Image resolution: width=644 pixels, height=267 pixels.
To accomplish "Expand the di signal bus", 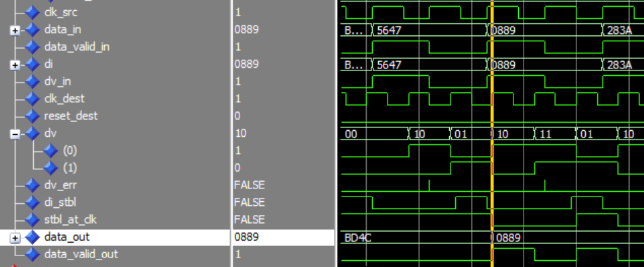I will (15, 65).
